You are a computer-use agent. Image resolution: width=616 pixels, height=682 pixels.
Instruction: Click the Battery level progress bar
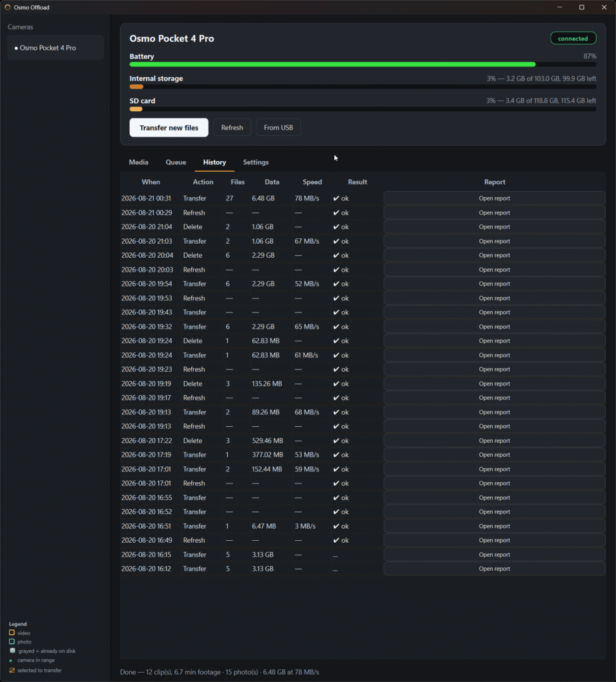coord(363,65)
